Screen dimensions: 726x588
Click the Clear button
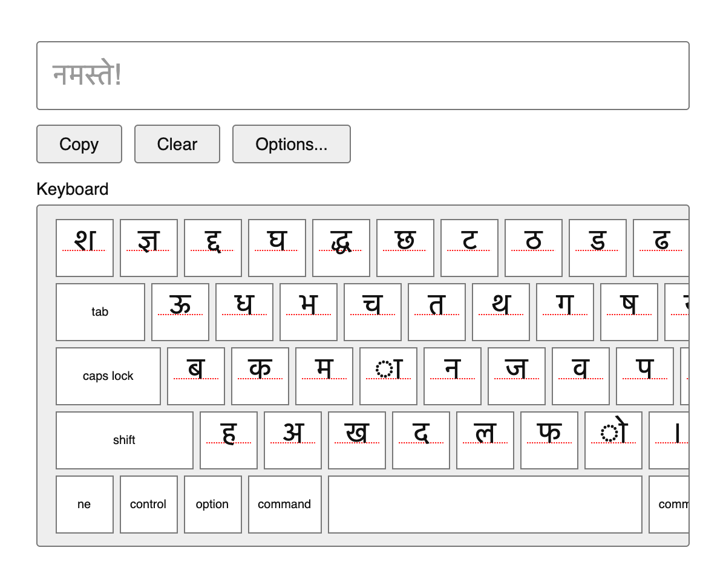coord(177,144)
